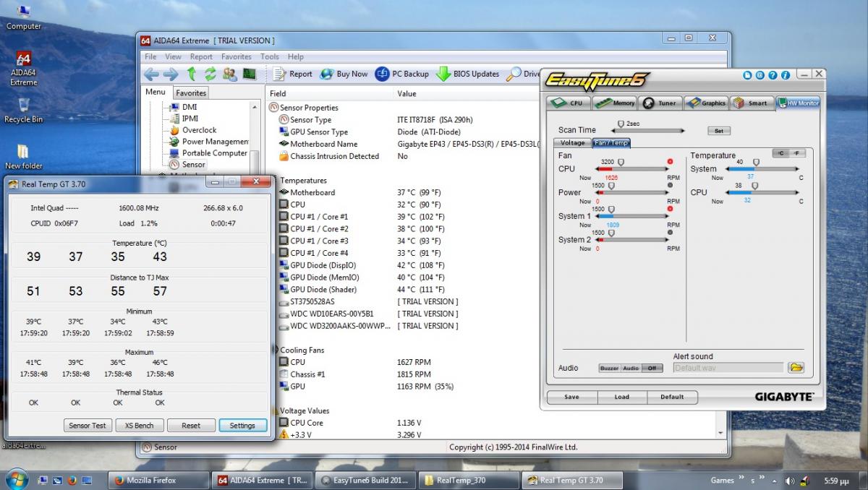Open the Memory tab in EasyTune6
868x490 pixels.
(x=614, y=103)
